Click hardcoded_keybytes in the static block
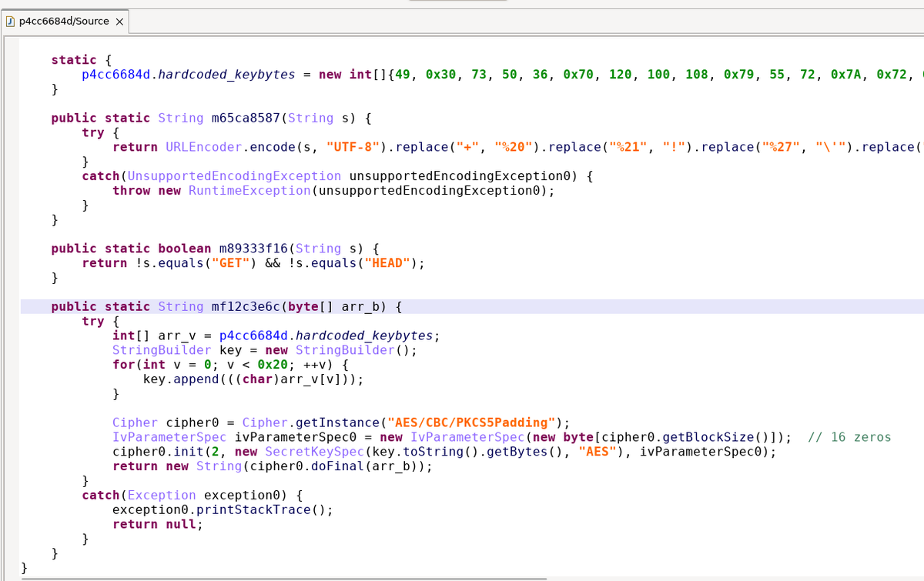Viewport: 924px width, 581px height. tap(226, 75)
